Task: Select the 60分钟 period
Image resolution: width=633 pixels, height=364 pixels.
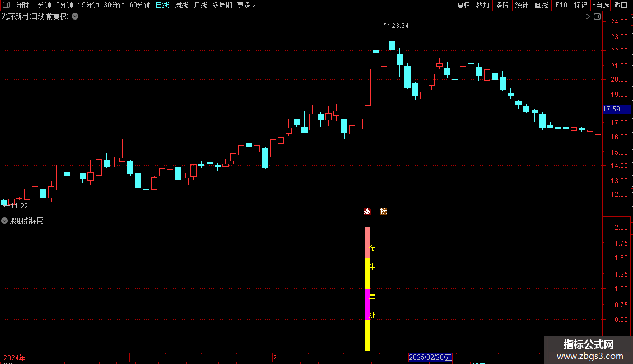Action: [x=139, y=5]
